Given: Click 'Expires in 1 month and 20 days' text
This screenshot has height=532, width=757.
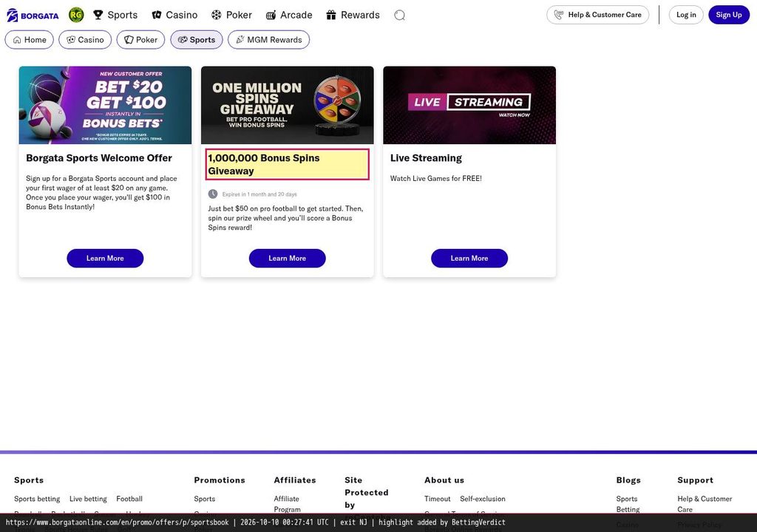Looking at the screenshot, I should point(259,194).
